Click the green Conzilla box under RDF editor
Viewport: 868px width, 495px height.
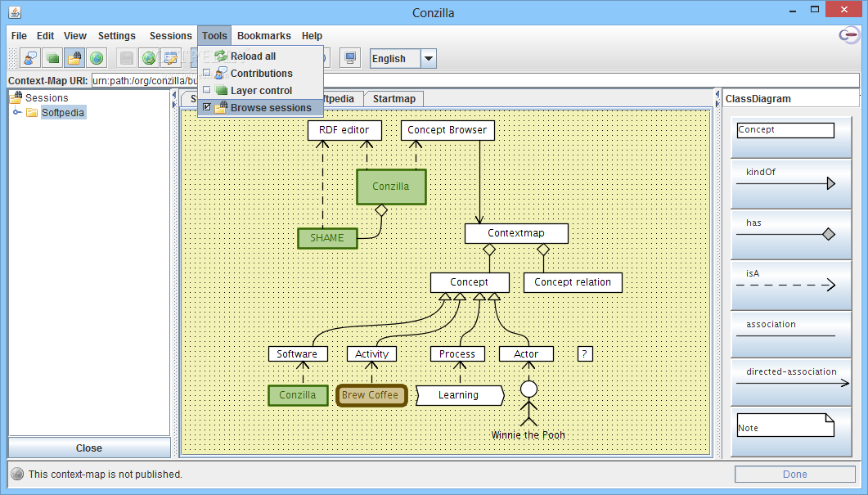click(391, 187)
